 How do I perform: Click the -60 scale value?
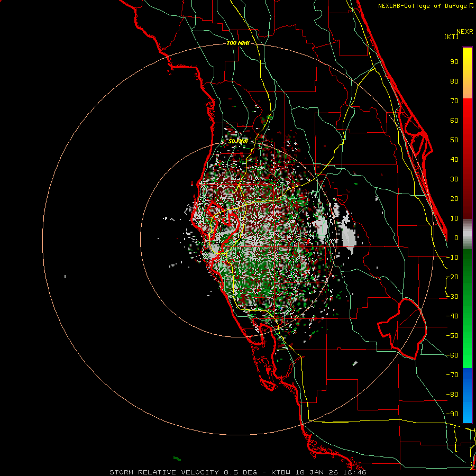[452, 355]
